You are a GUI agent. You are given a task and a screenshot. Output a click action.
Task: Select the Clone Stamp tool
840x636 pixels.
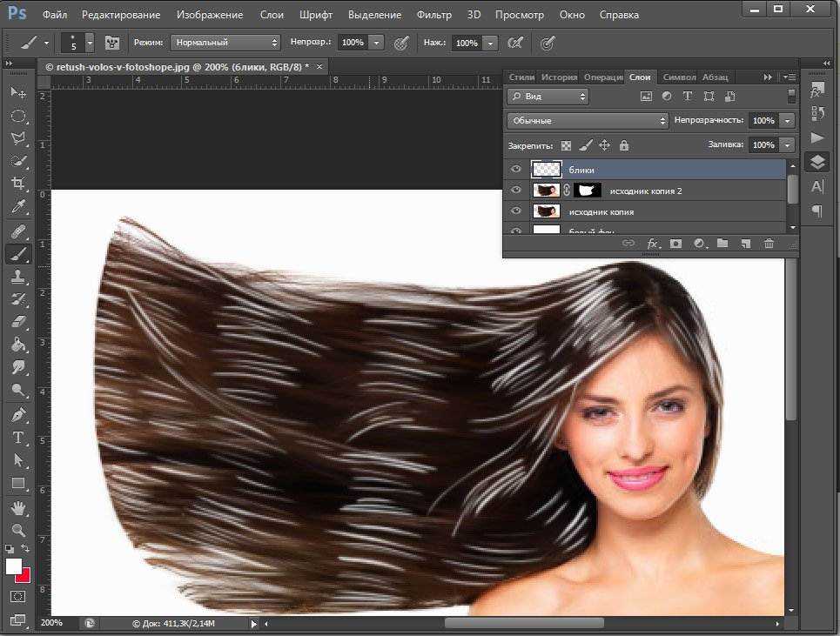[17, 277]
